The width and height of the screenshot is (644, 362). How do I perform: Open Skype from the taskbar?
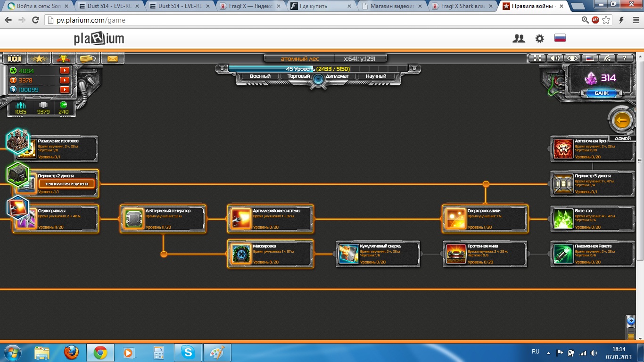coord(188,353)
